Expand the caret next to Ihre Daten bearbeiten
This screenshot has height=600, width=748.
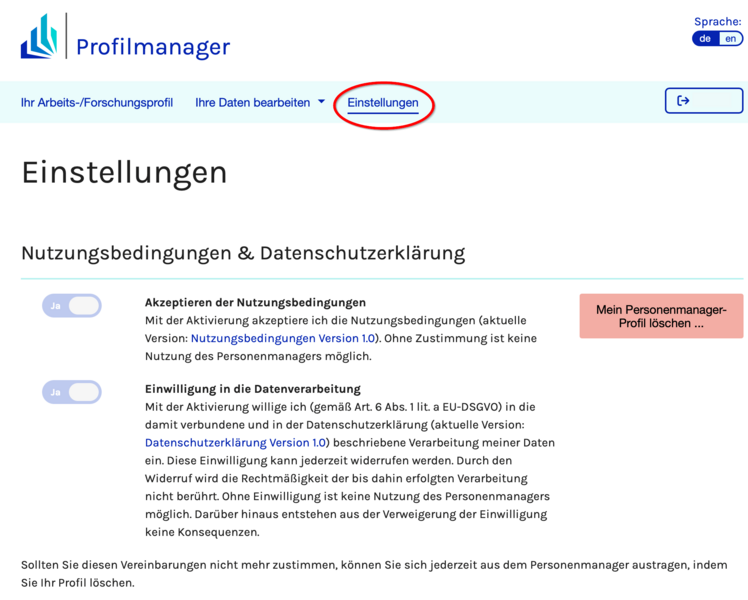tap(321, 102)
